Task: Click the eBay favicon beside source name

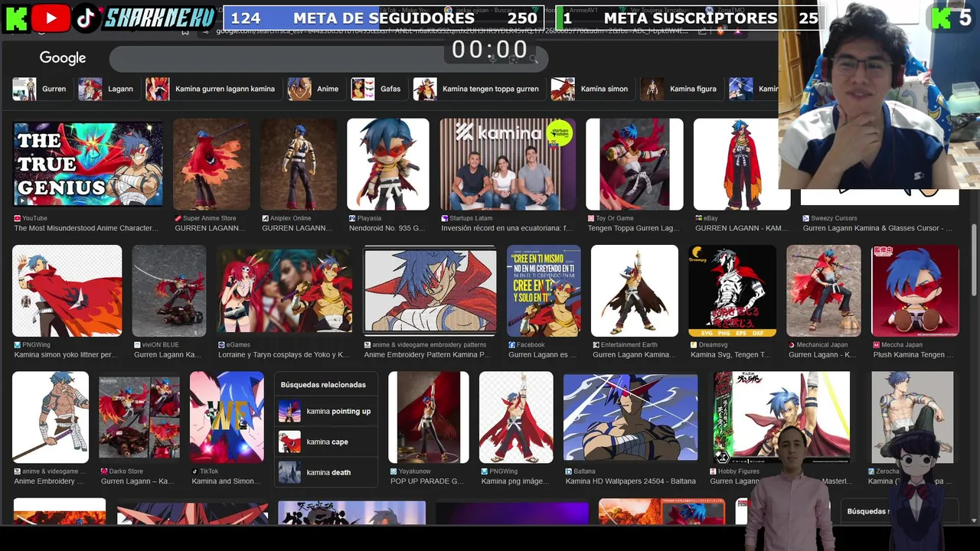Action: 698,218
